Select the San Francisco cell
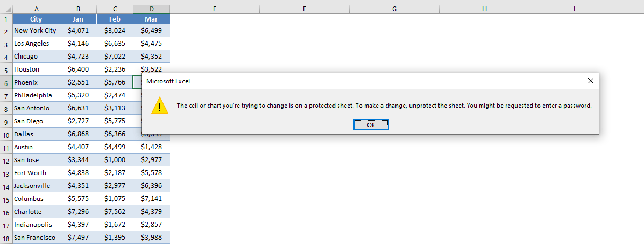The image size is (644, 244). 36,238
